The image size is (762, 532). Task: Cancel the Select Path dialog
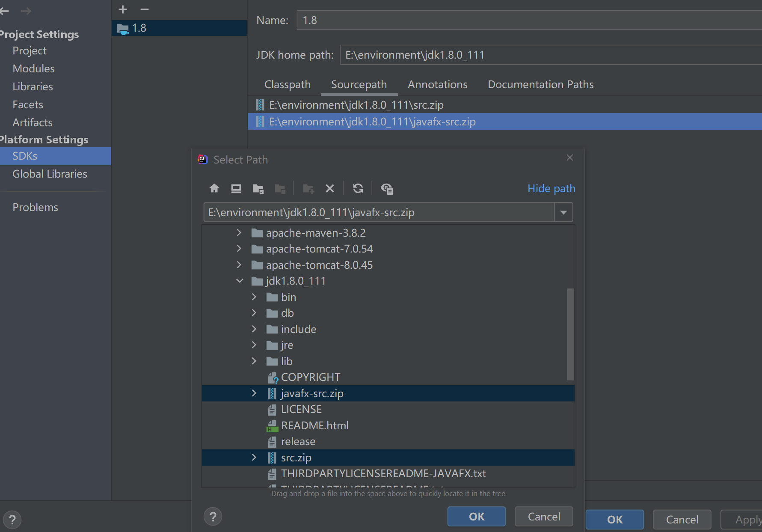pyautogui.click(x=544, y=517)
